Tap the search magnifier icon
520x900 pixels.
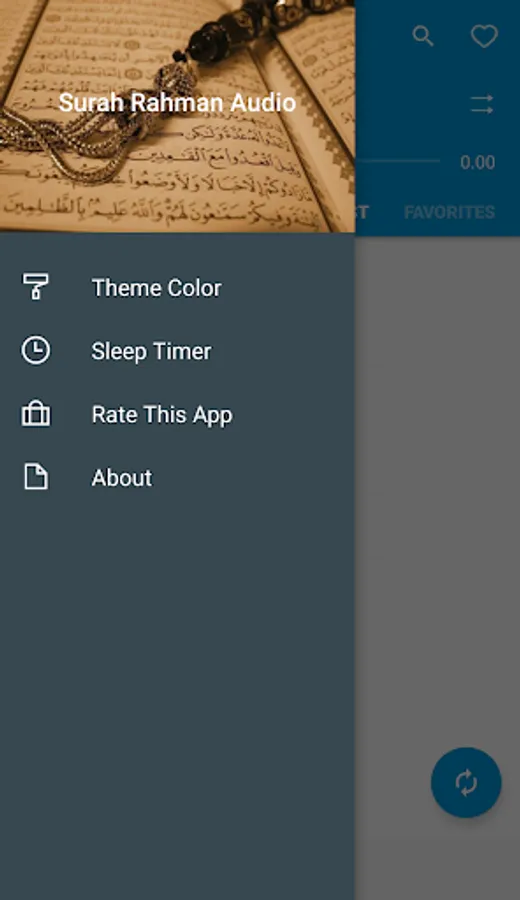click(x=423, y=36)
